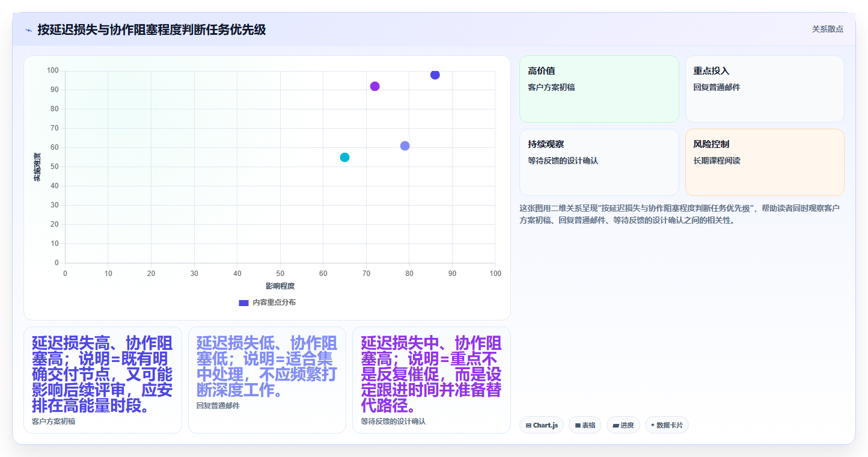Click the y-axis tick label 100
The height and width of the screenshot is (457, 868).
53,71
